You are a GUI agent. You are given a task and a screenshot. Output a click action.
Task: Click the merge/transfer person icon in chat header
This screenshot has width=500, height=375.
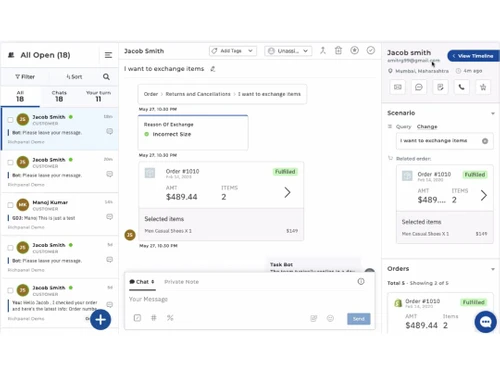tap(323, 51)
